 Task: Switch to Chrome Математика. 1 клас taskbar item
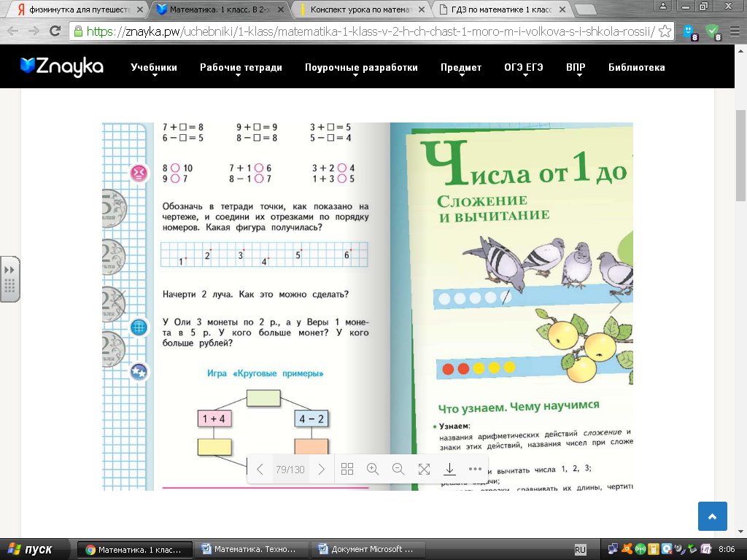(135, 550)
